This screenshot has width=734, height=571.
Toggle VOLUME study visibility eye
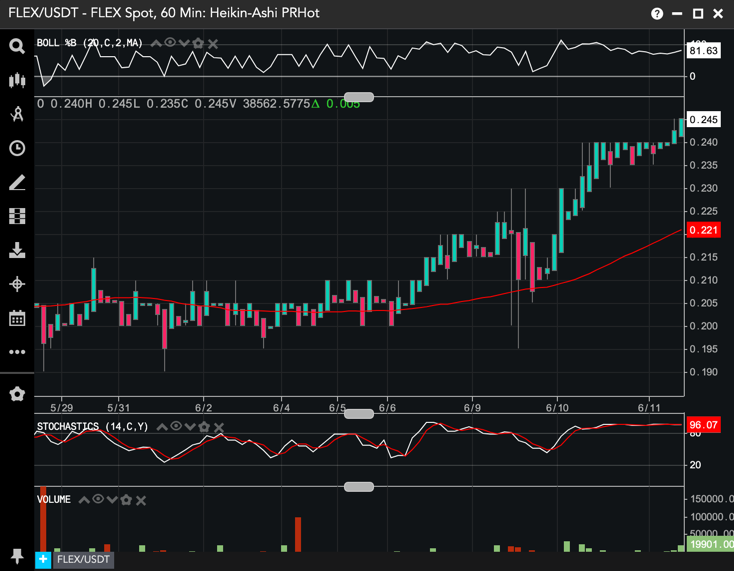[x=98, y=499]
